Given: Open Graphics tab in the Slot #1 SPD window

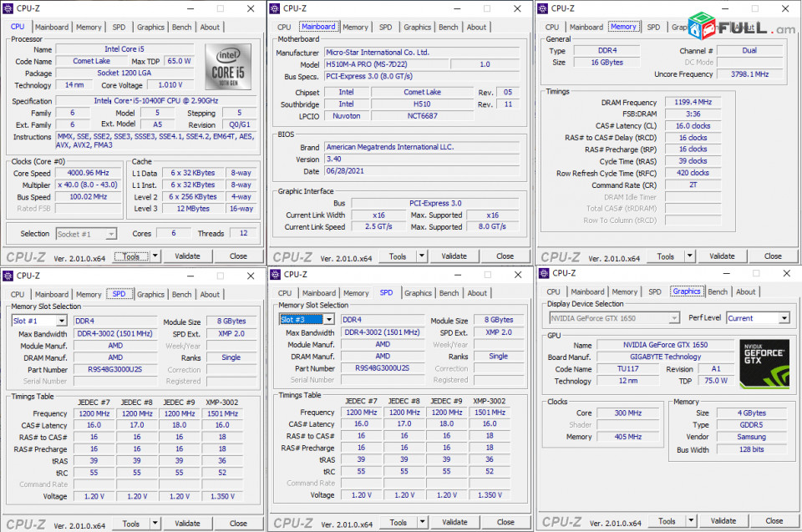Looking at the screenshot, I should tap(150, 294).
